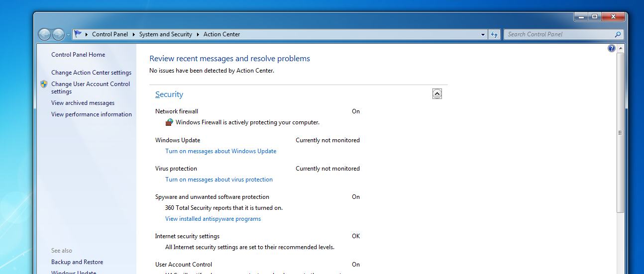
Task: Open Change User Account Control settings
Action: [91, 88]
